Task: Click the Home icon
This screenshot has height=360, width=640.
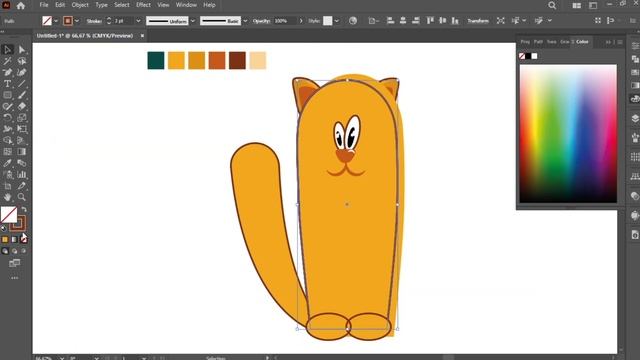Action: tap(21, 6)
